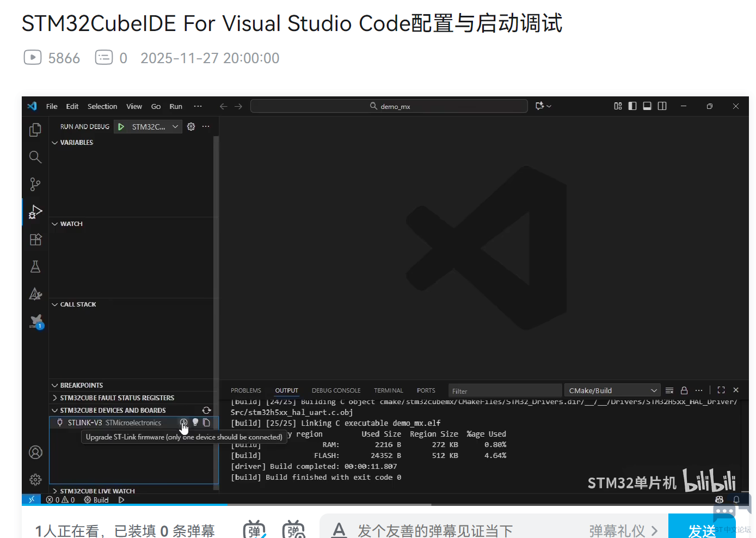The width and height of the screenshot is (756, 538).
Task: Collapse the Variables section
Action: pyautogui.click(x=77, y=143)
